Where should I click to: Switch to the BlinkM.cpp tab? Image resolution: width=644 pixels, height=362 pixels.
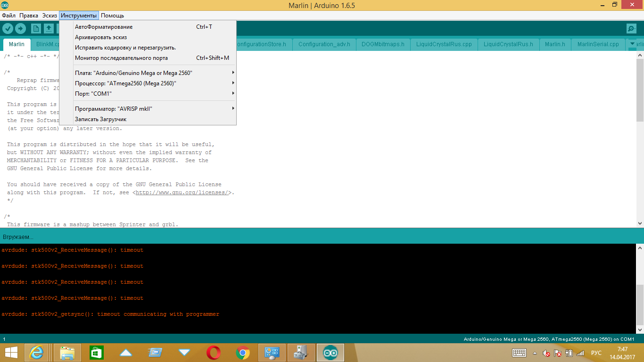(x=45, y=44)
